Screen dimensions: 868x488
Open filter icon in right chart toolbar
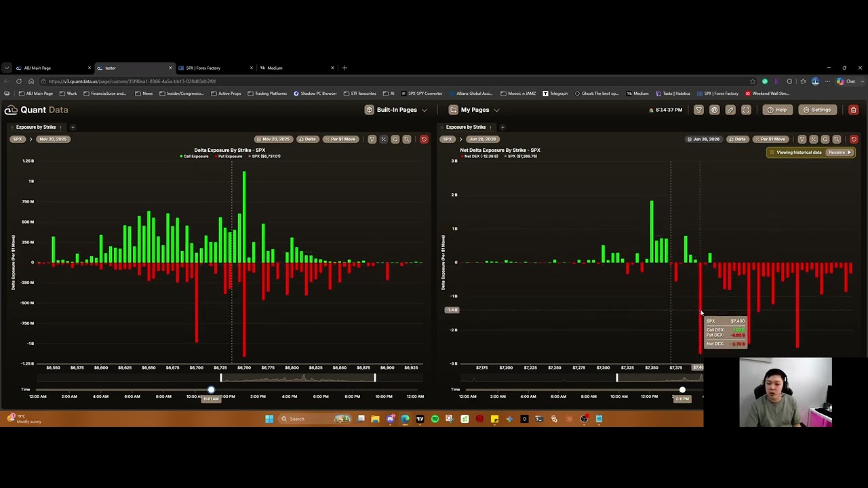click(x=802, y=139)
